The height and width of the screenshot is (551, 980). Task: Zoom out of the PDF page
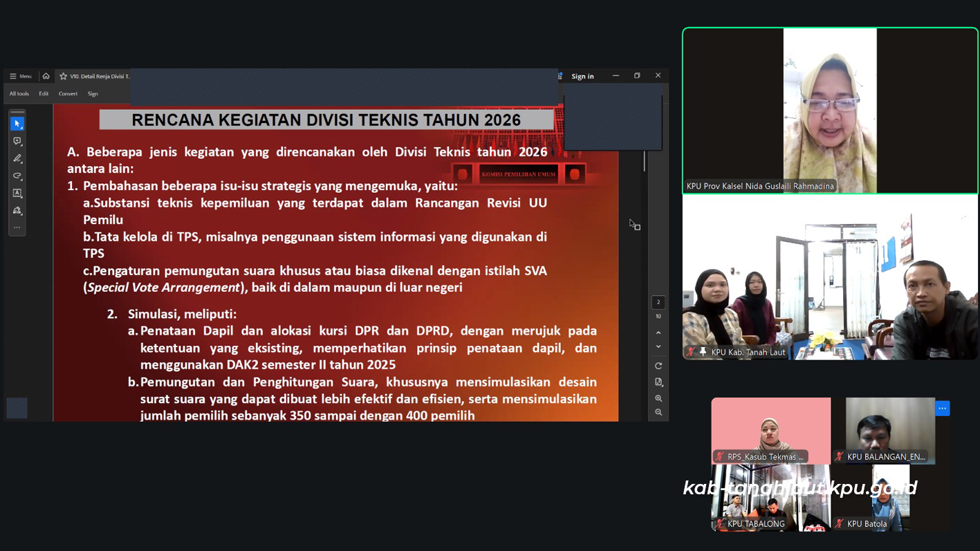658,413
